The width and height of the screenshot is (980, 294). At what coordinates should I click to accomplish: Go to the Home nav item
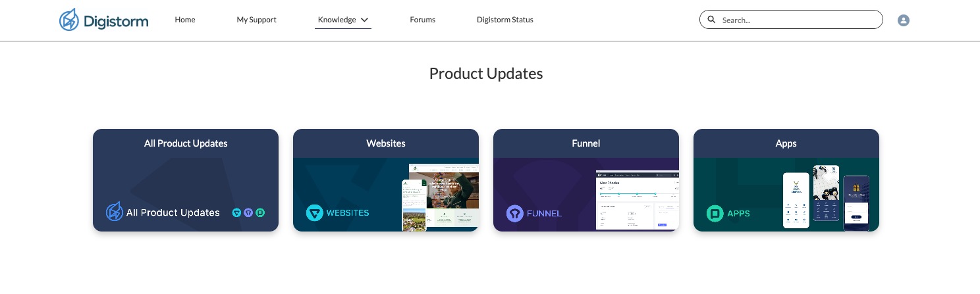[x=185, y=20]
